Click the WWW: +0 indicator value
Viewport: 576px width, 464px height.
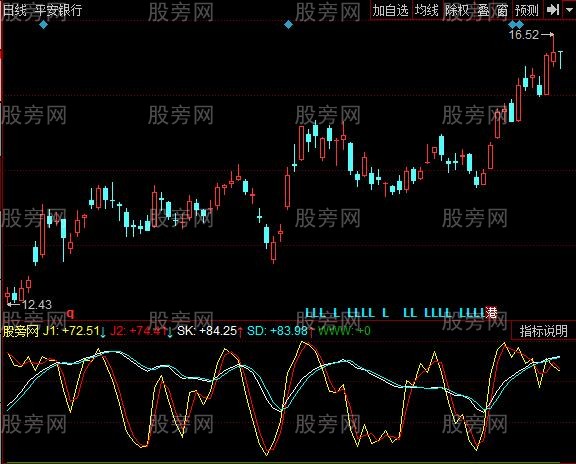344,331
